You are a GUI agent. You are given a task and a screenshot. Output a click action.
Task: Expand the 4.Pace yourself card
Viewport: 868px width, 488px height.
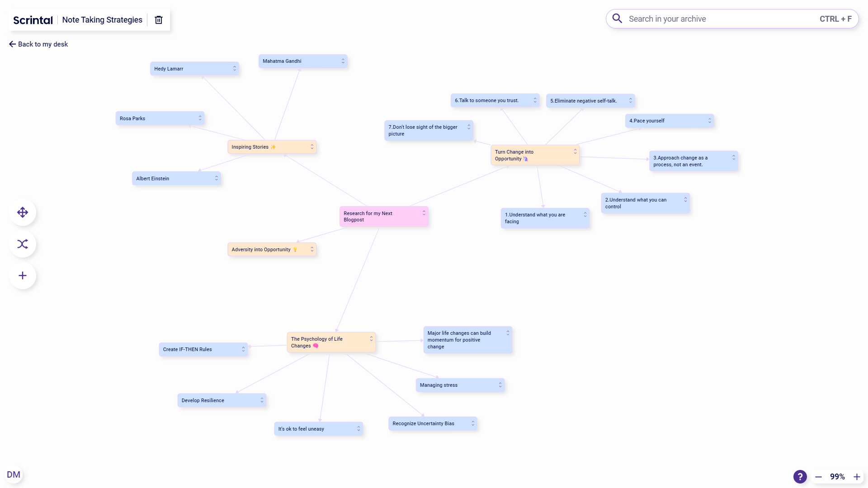pos(710,121)
